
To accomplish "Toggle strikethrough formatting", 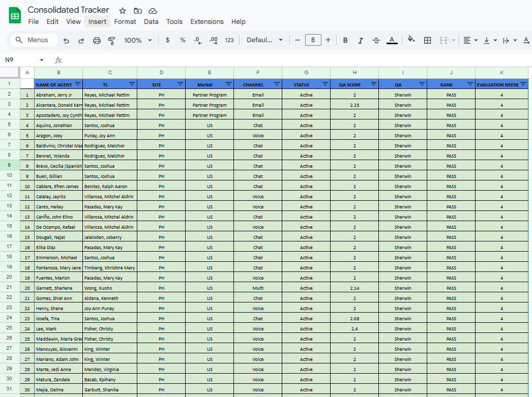I will pos(376,40).
